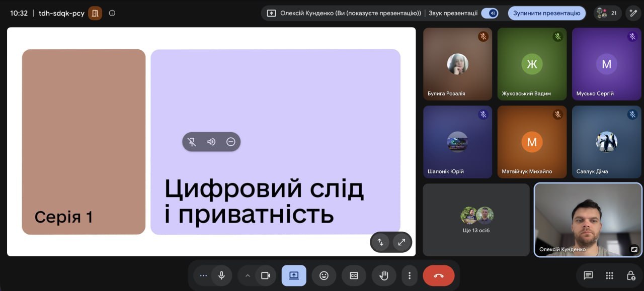This screenshot has height=291, width=644.
Task: Click muted mic icon on Матвійчук Михайло tile
Action: click(x=557, y=115)
